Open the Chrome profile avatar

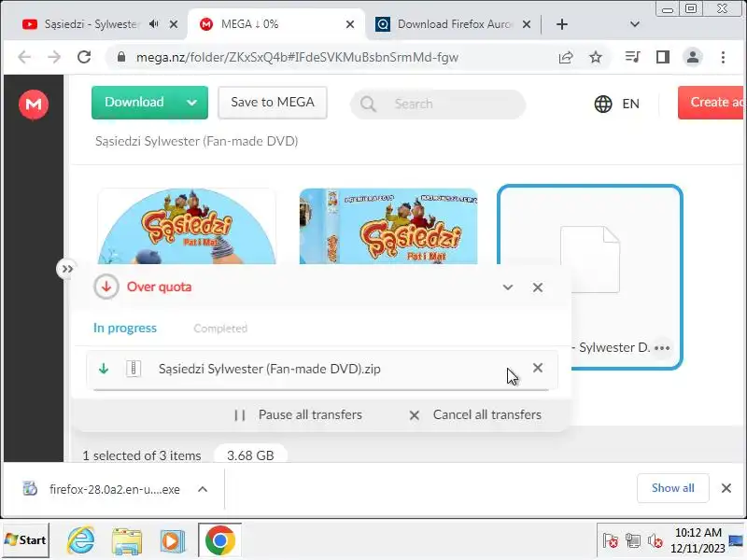click(x=693, y=57)
